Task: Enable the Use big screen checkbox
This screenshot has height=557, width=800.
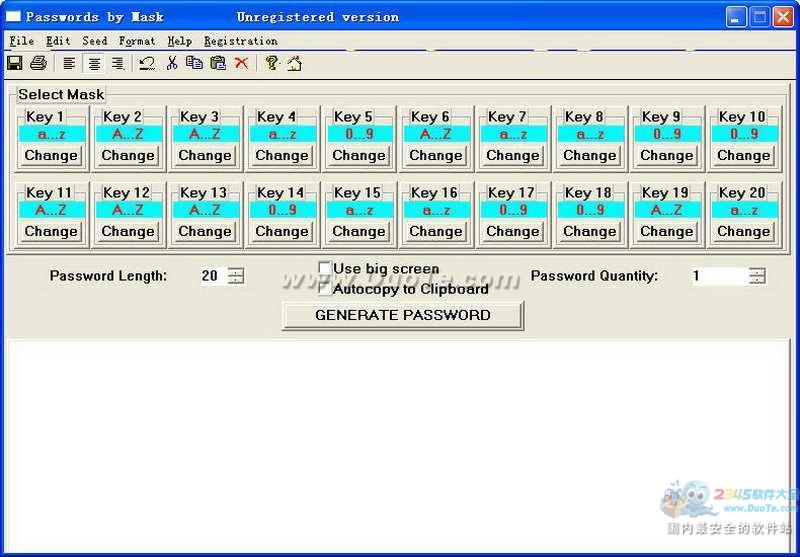Action: pos(324,268)
